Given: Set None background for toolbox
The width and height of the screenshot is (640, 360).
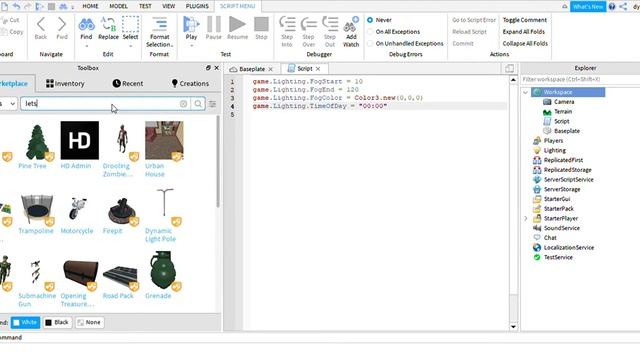Looking at the screenshot, I should pos(89,322).
